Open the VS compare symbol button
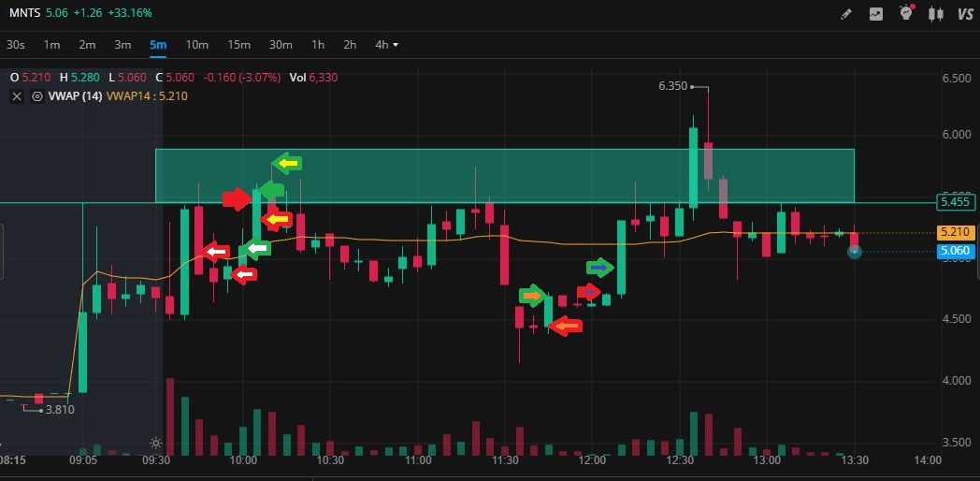The height and width of the screenshot is (481, 980). pos(965,14)
